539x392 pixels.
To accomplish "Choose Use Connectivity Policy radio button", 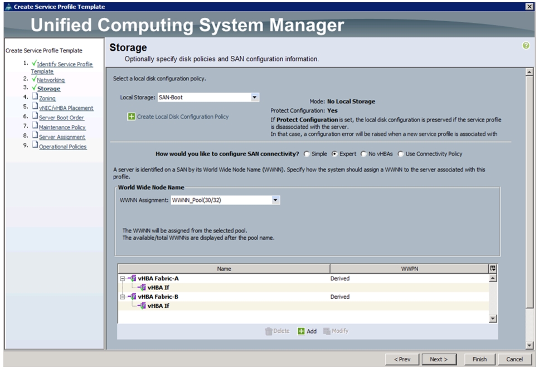I will [x=400, y=154].
